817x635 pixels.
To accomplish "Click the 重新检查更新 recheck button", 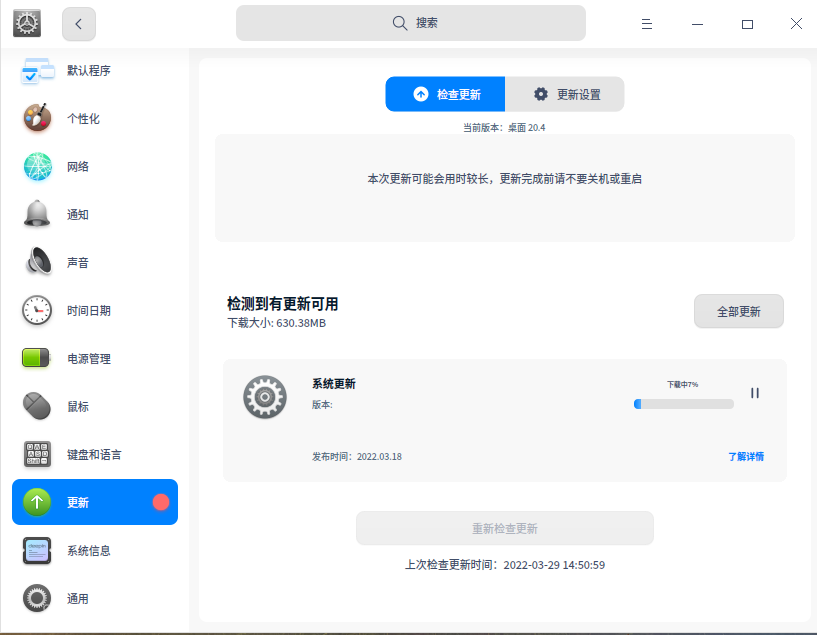I will (504, 528).
